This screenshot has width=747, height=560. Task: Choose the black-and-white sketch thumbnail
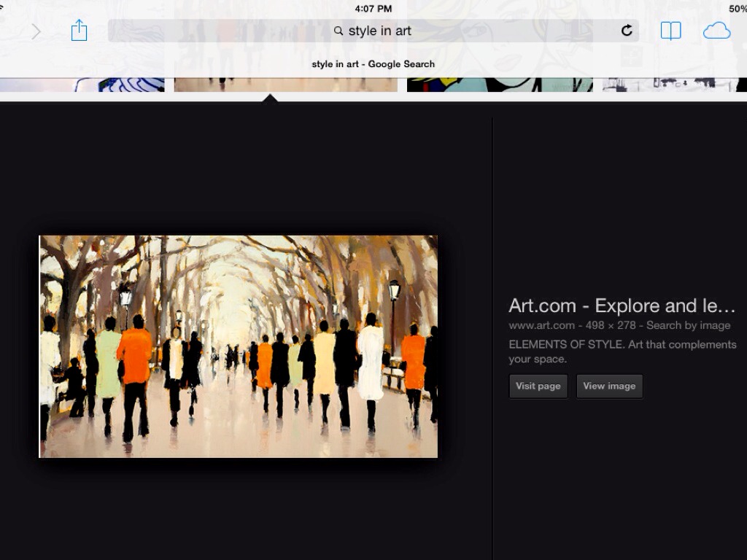pyautogui.click(x=671, y=84)
